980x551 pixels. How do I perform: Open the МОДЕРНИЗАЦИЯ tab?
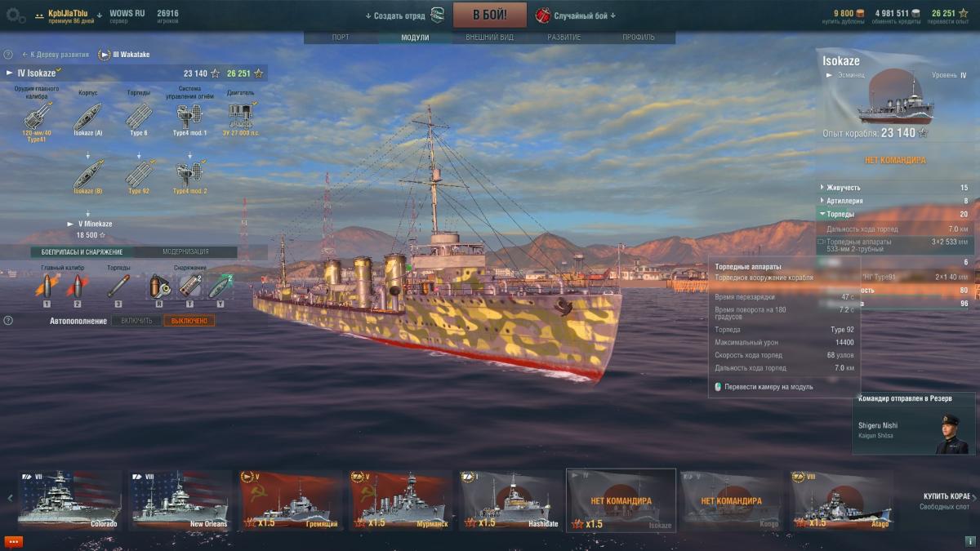click(185, 252)
